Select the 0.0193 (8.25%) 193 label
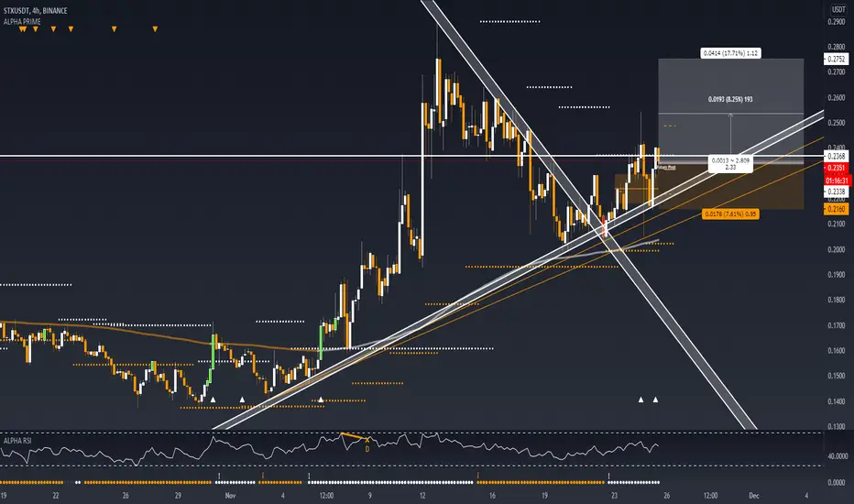854x504 pixels. point(730,99)
